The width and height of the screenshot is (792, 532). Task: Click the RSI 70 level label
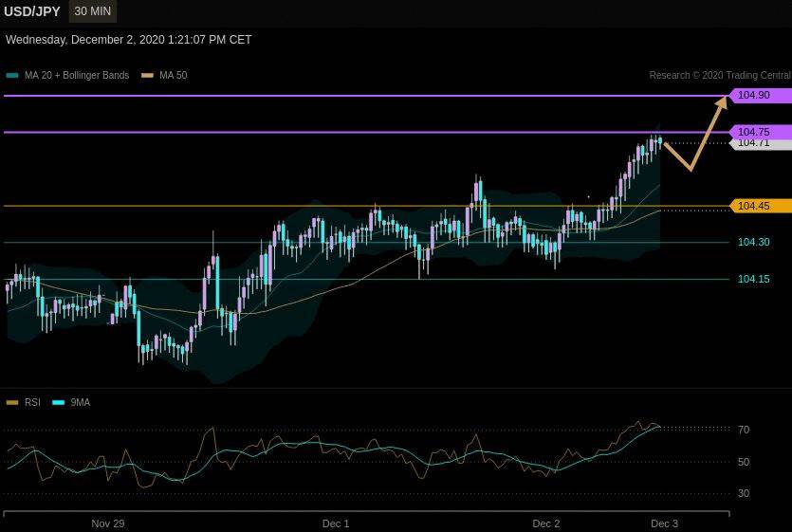pyautogui.click(x=744, y=430)
